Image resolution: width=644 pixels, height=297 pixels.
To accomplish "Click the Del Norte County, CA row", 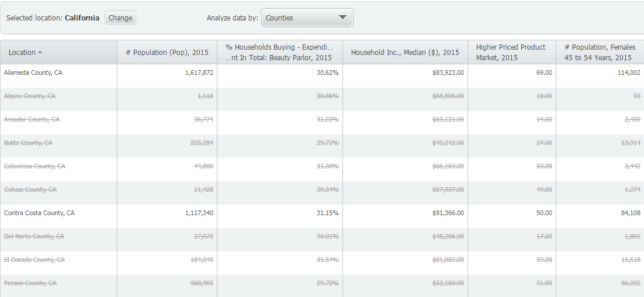I will click(34, 236).
